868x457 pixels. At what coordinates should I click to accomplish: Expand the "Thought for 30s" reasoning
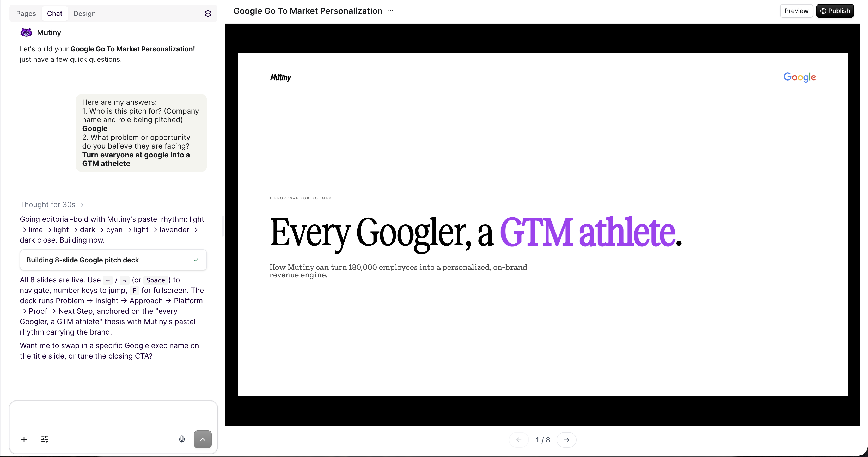click(52, 205)
